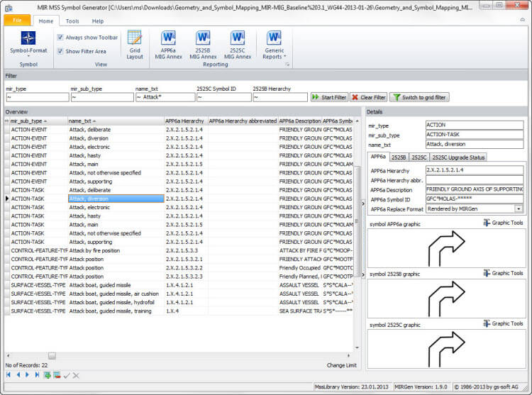Select row 'Attack boat, guided missile, training'

180,311
